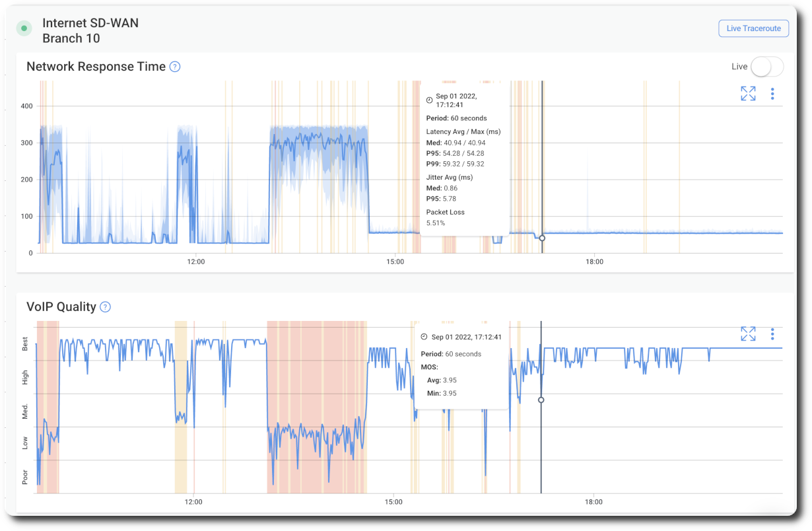
Task: Open the VoIP Quality help icon
Action: click(x=104, y=306)
